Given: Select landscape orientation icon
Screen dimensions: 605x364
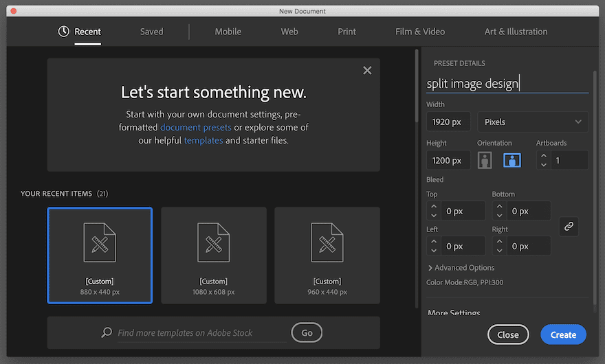Looking at the screenshot, I should (x=511, y=160).
